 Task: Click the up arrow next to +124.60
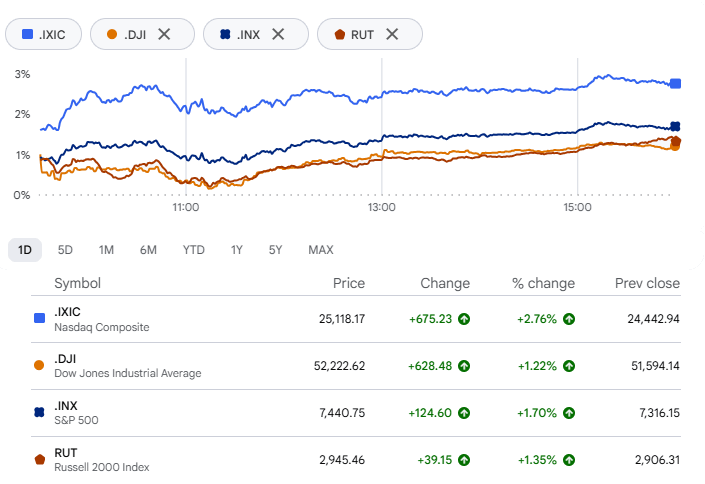click(464, 413)
